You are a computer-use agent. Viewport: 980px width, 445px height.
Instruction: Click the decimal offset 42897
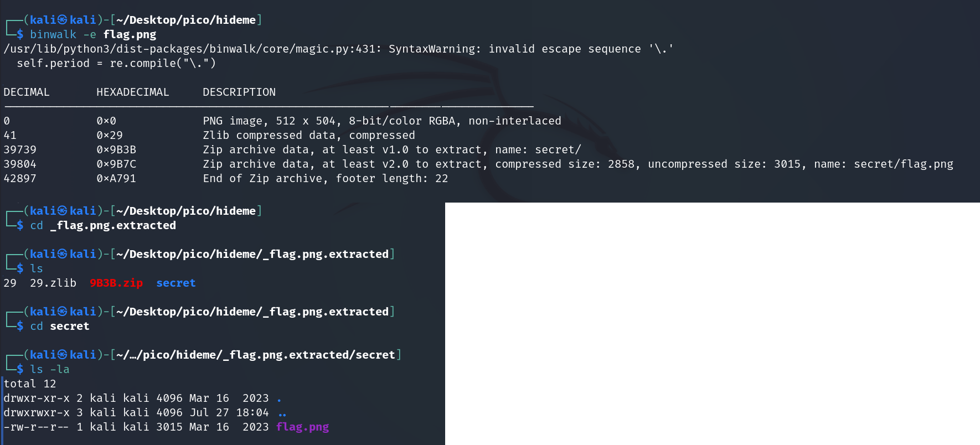point(20,178)
